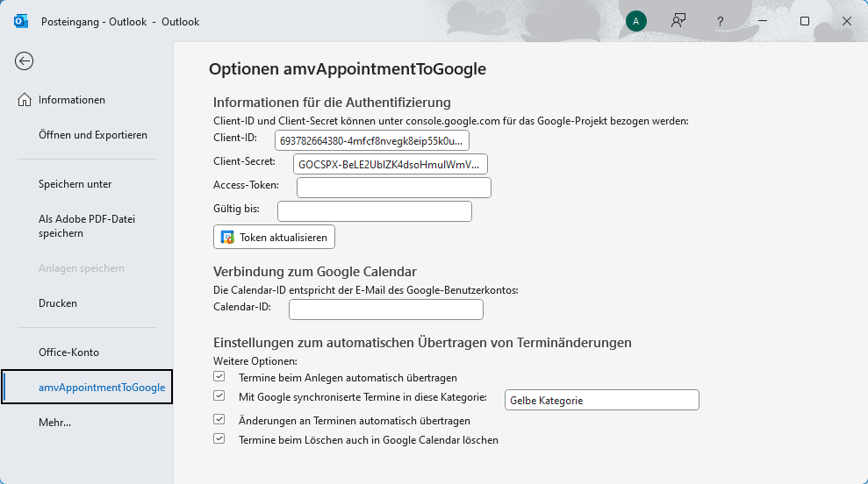The image size is (868, 484).
Task: Focus the Gültig bis field
Action: pos(375,211)
